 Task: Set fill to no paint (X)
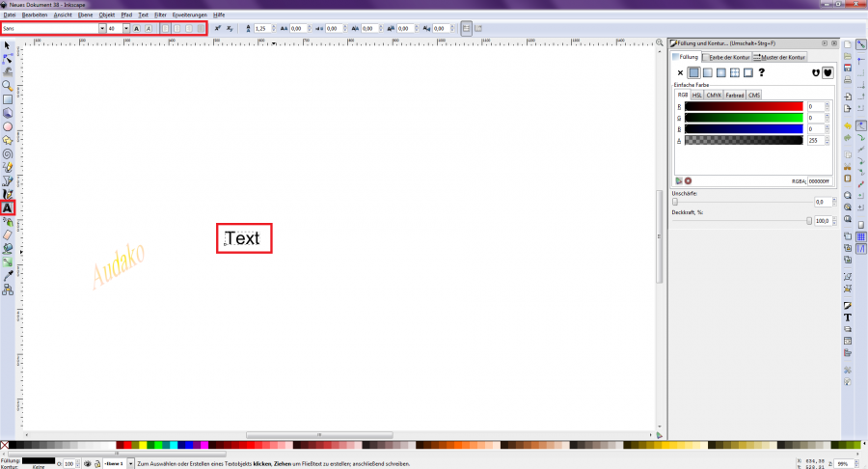(x=680, y=72)
